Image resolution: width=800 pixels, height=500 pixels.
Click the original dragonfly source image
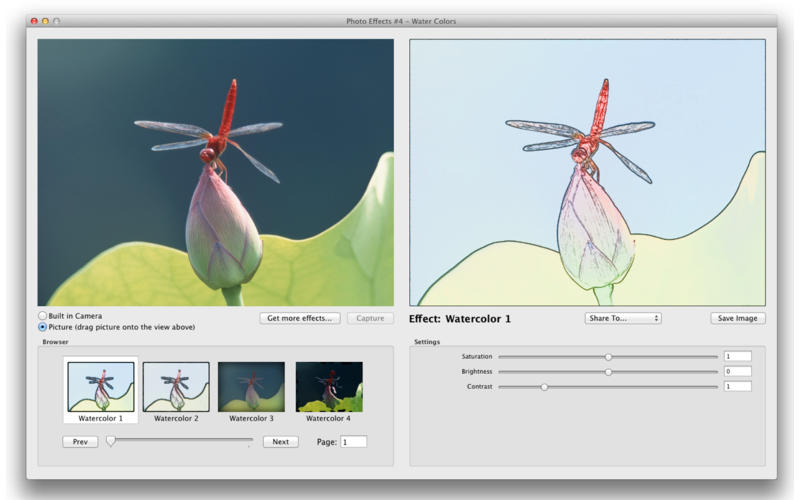(x=215, y=172)
